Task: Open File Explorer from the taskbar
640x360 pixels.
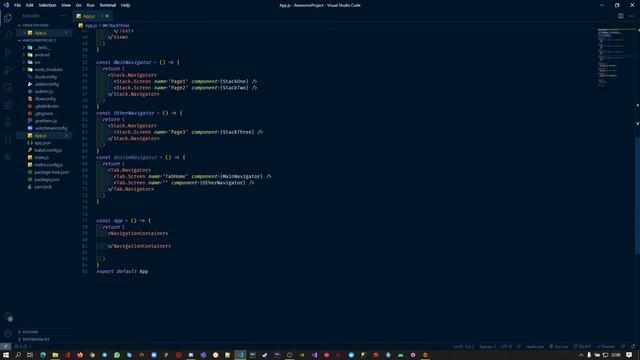Action: click(55, 355)
